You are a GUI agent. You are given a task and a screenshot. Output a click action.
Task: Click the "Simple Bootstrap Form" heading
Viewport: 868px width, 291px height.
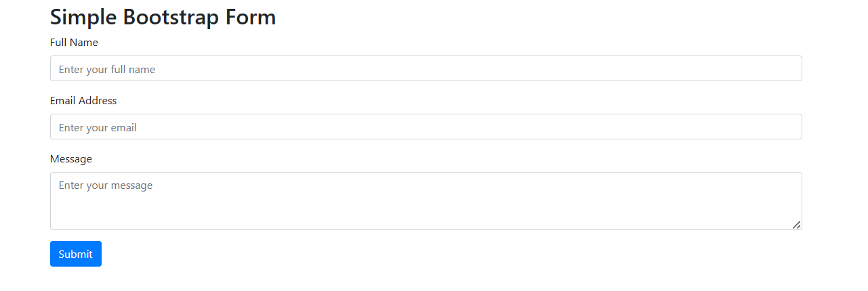[163, 17]
